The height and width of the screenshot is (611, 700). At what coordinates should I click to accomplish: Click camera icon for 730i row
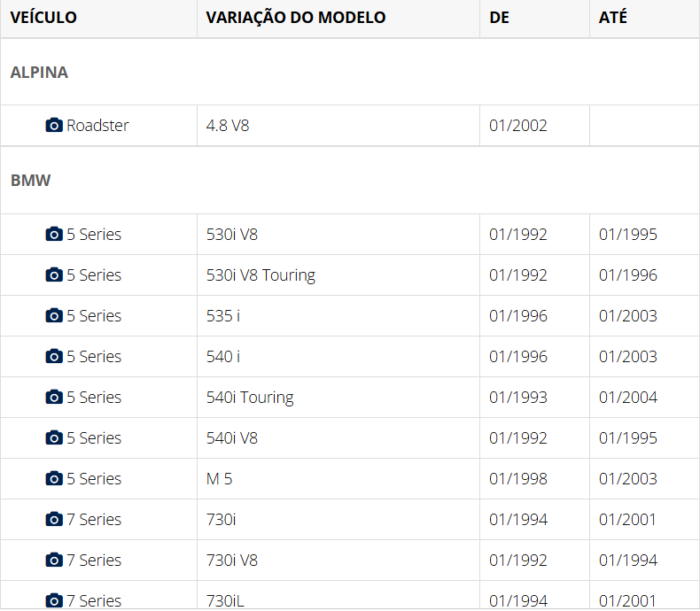click(54, 520)
